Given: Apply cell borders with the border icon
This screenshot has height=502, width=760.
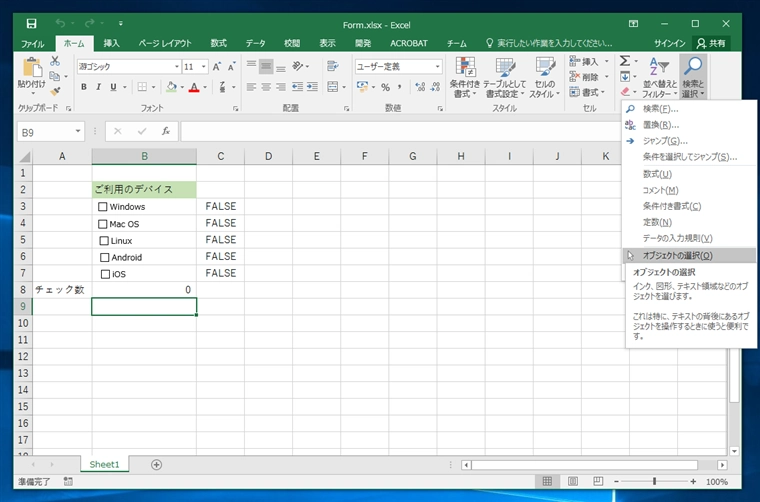Looking at the screenshot, I should tap(142, 87).
